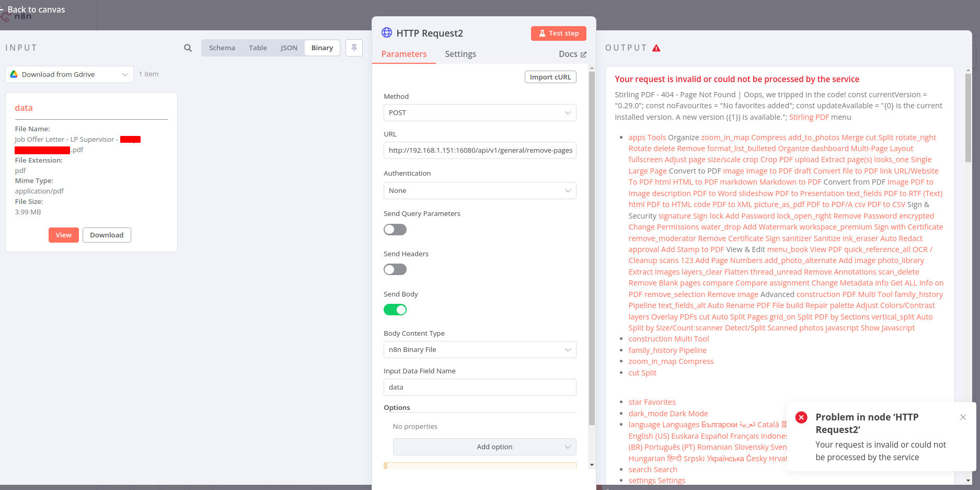This screenshot has height=490, width=980.
Task: Open the Authentication dropdown showing None
Action: click(480, 190)
